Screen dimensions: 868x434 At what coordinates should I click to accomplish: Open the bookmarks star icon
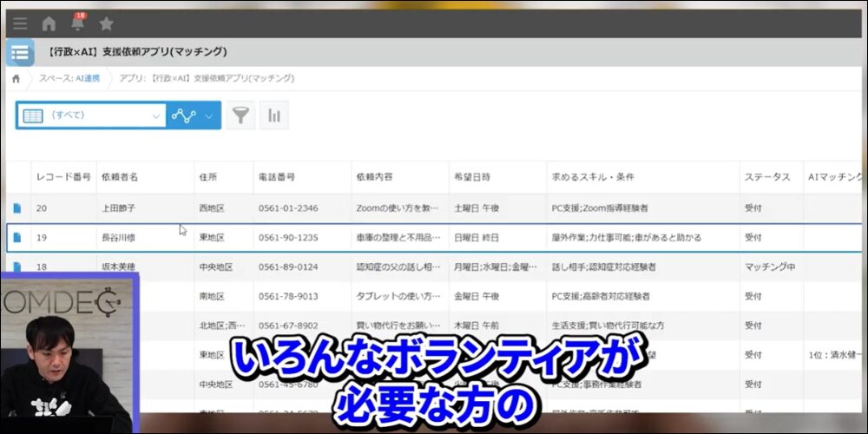point(106,24)
